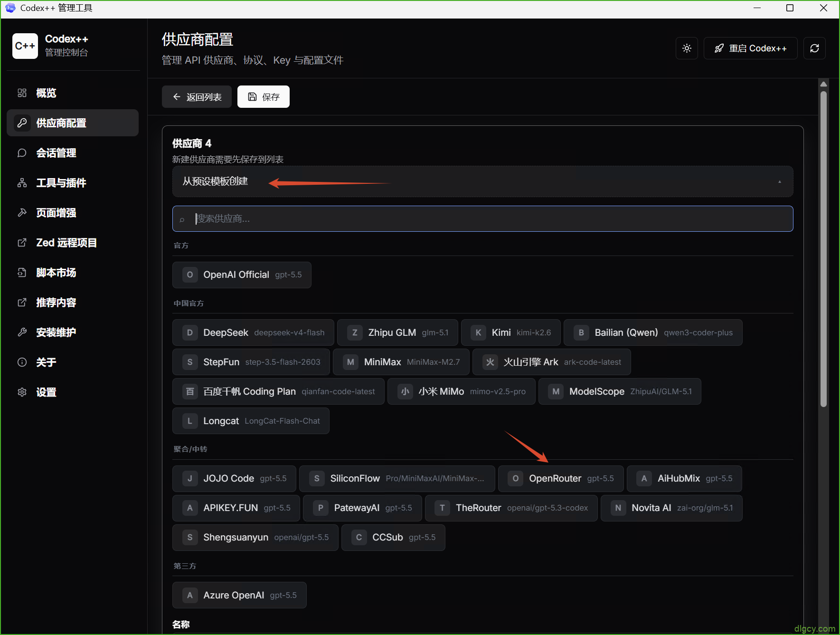Click the 新建供应商需要先保存到列表 hint text
Viewport: 840px width, 635px height.
pyautogui.click(x=228, y=160)
